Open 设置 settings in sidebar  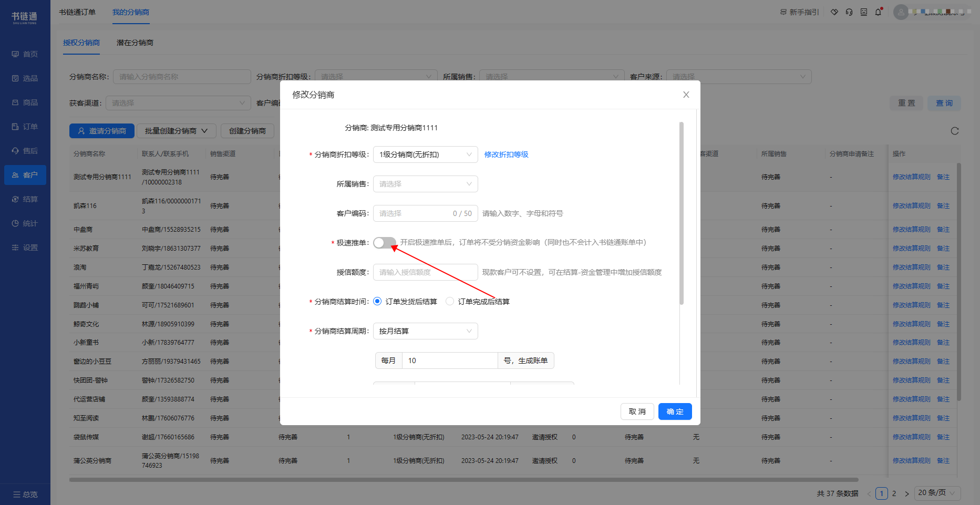point(25,248)
